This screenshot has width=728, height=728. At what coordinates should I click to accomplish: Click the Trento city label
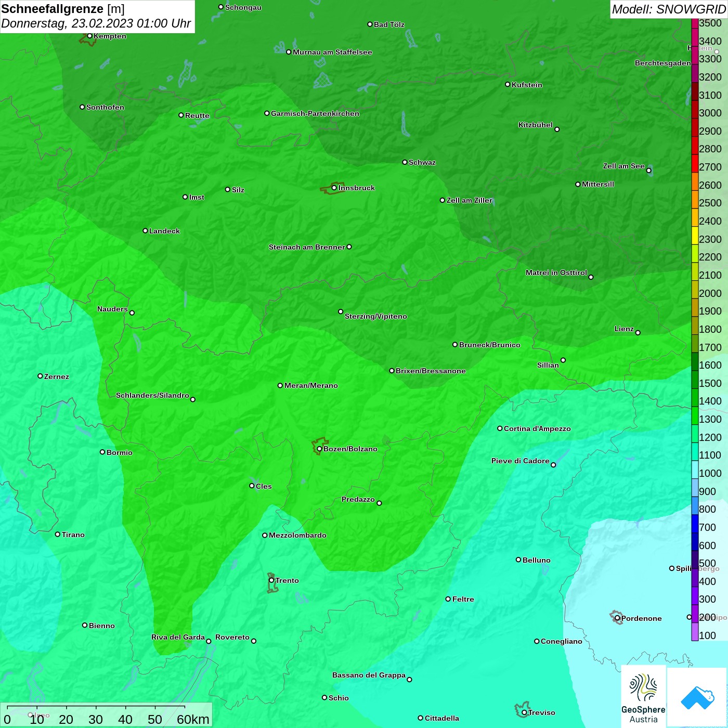(287, 580)
